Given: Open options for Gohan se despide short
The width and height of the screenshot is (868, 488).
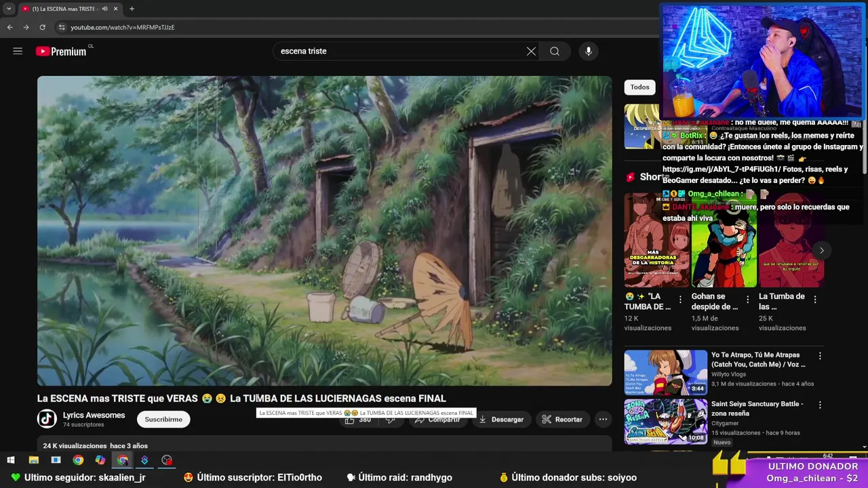Looking at the screenshot, I should [747, 299].
